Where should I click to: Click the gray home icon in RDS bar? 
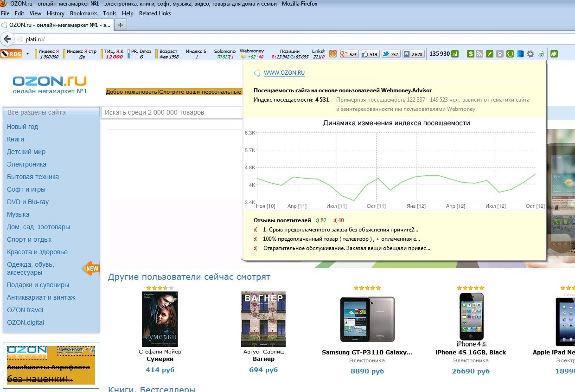point(500,54)
